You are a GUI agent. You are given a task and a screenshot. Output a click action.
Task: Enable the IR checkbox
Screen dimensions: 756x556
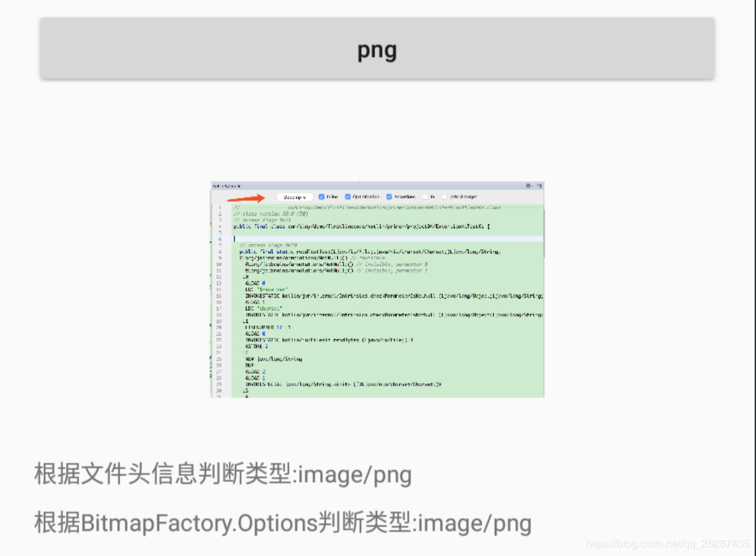[426, 196]
